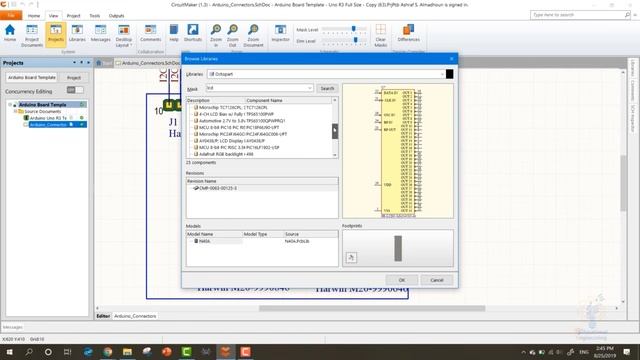Open the Projects panel options dropdown arrow

[x=74, y=63]
